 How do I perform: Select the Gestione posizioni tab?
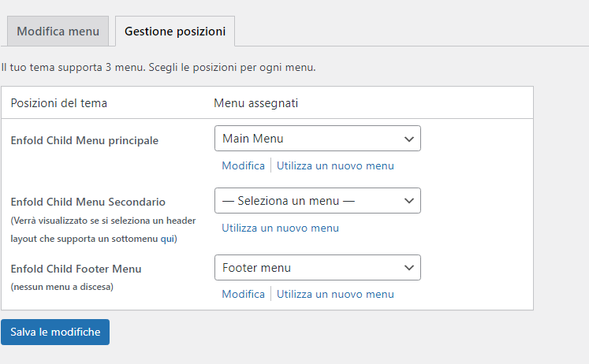tap(175, 32)
